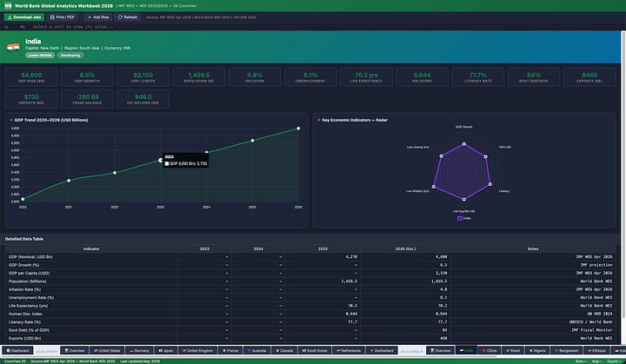Image resolution: width=626 pixels, height=364 pixels.
Task: Click the 0.644 HDI Score card
Action: pyautogui.click(x=422, y=77)
